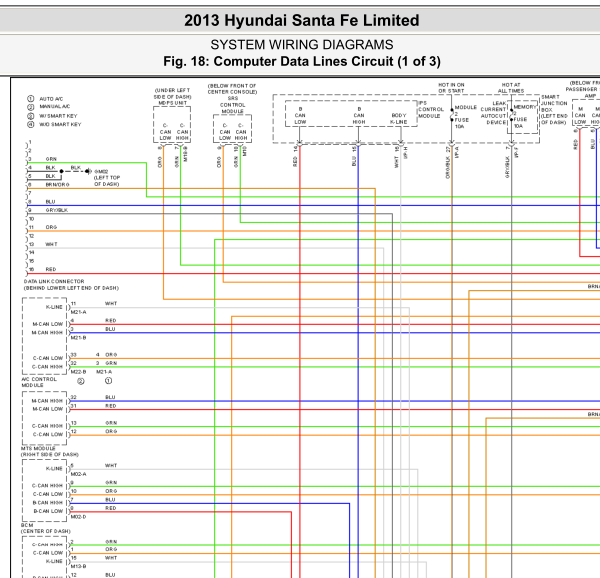Click the '(LEFT TOP OF DASH)' ground location note
The width and height of the screenshot is (600, 578).
click(107, 181)
